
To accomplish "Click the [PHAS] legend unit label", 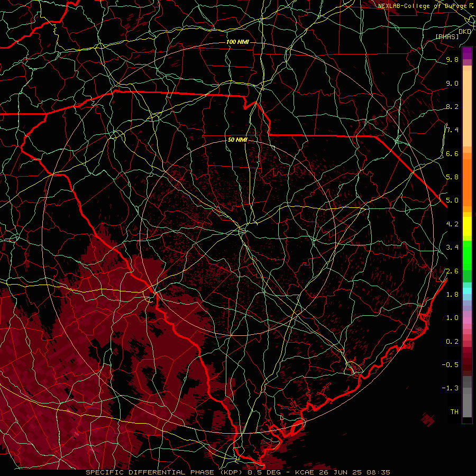I will tap(447, 36).
